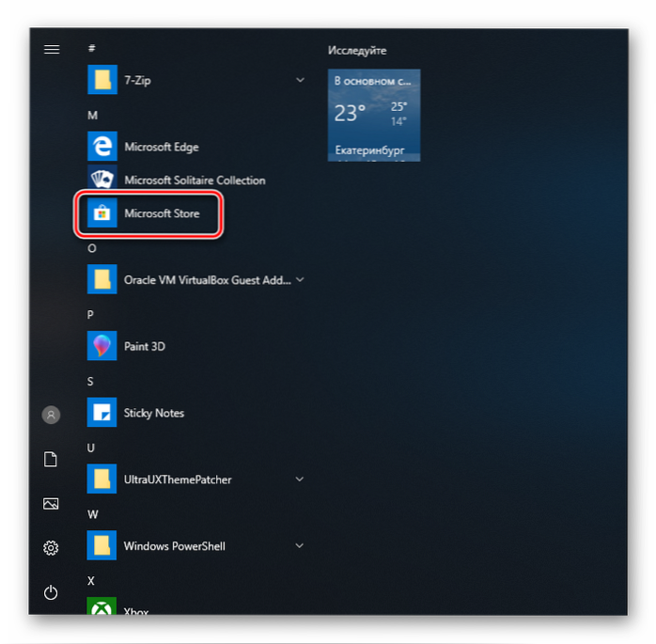Open Microsoft Solitaire Collection icon
This screenshot has width=656, height=644.
(102, 180)
